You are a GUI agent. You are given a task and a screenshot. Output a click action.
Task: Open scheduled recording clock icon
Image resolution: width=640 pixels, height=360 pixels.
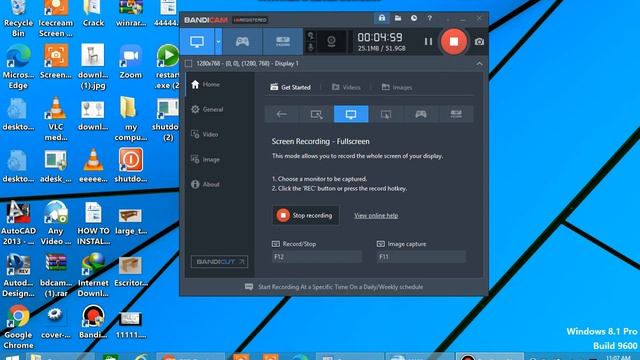click(x=414, y=18)
